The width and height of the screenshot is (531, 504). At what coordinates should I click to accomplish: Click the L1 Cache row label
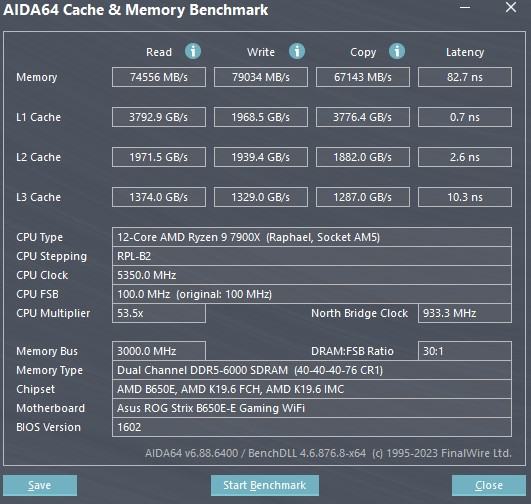39,117
